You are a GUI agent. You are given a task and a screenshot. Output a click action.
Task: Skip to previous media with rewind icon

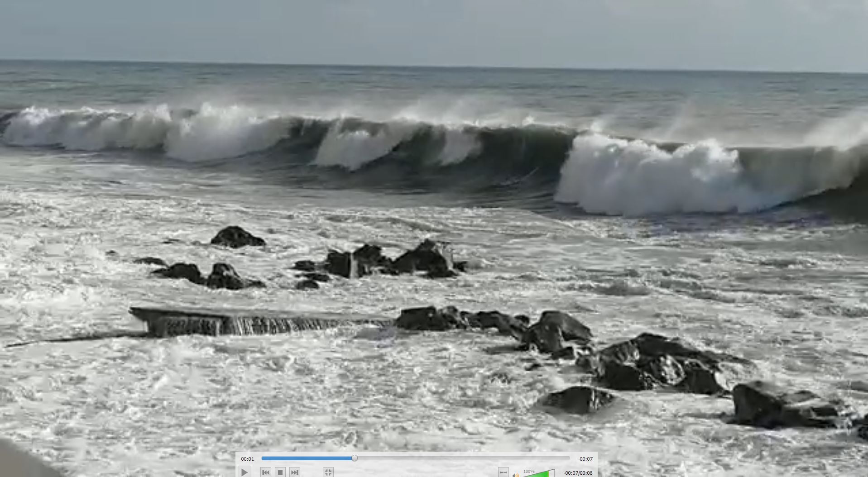coord(266,472)
